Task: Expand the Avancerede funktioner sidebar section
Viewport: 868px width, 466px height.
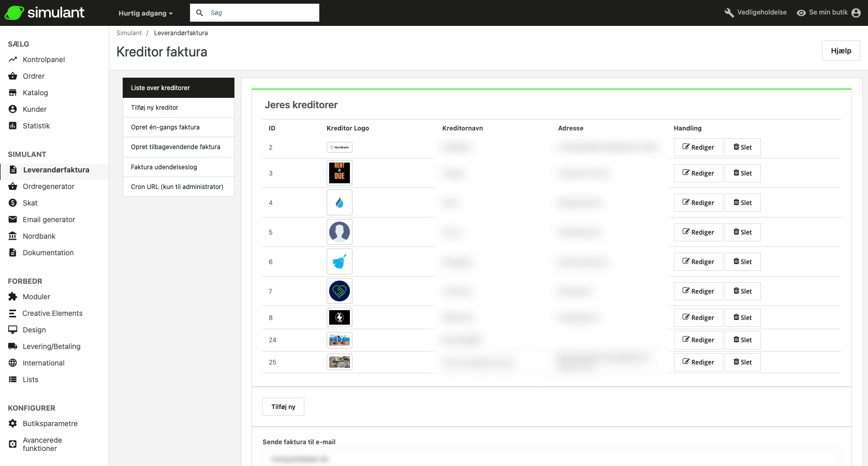Action: pos(42,444)
